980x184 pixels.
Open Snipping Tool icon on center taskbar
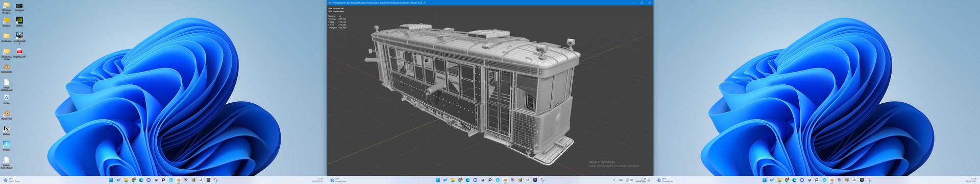(543, 180)
